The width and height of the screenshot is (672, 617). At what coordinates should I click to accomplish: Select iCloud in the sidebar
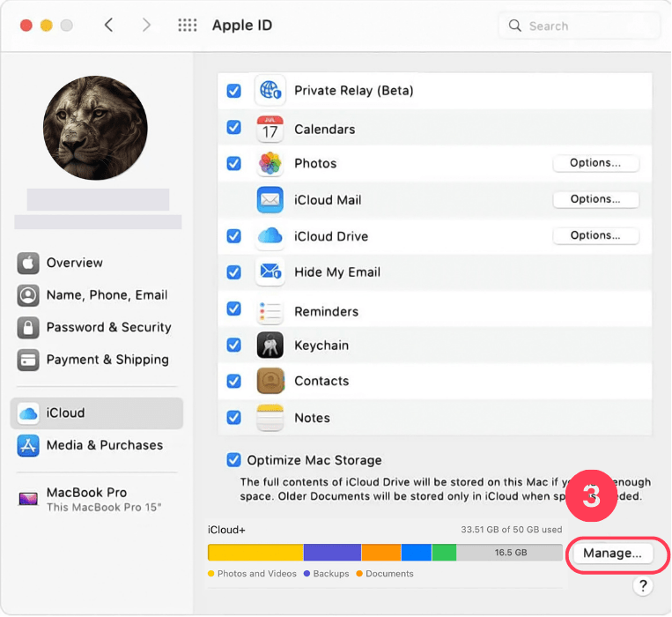(97, 413)
